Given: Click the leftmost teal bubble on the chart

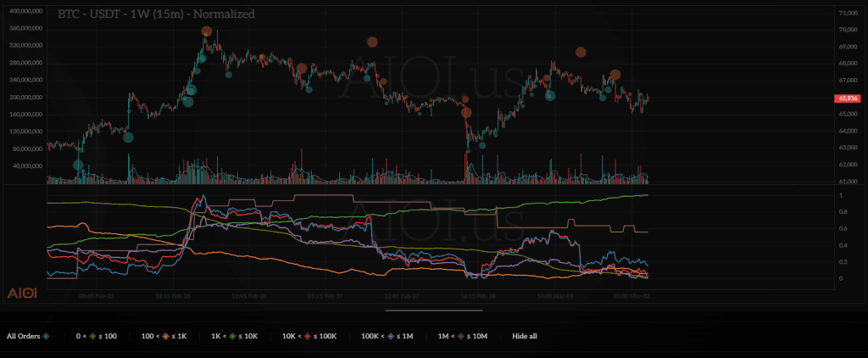Looking at the screenshot, I should coord(78,165).
